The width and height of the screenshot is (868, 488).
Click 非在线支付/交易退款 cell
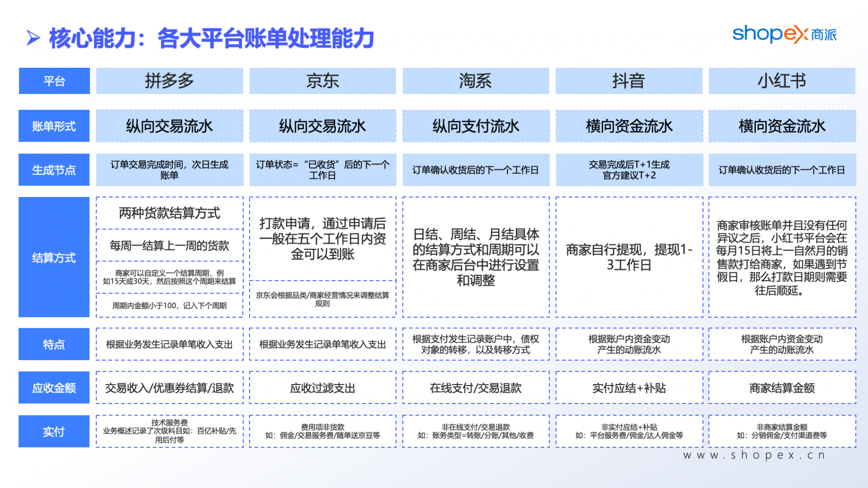pyautogui.click(x=476, y=431)
